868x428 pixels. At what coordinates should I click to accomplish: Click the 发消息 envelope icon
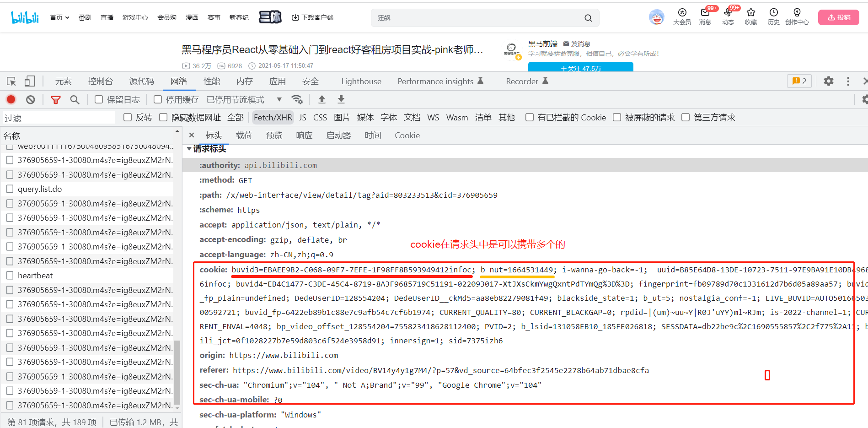tap(566, 44)
